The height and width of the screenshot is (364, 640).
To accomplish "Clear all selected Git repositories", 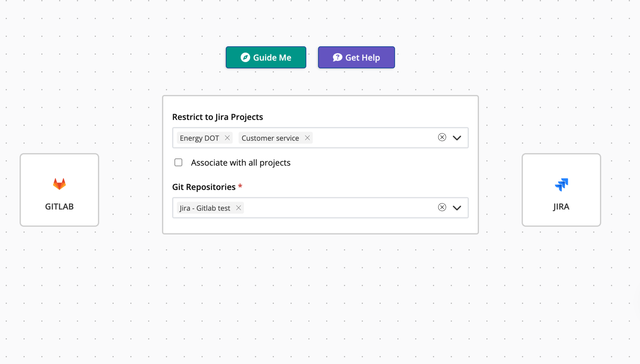I will tap(442, 207).
